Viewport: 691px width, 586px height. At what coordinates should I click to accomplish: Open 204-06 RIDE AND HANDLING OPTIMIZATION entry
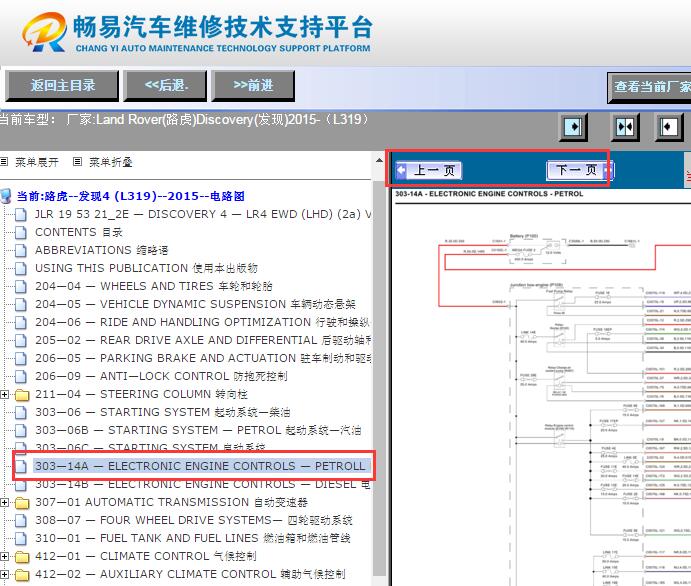coord(203,322)
